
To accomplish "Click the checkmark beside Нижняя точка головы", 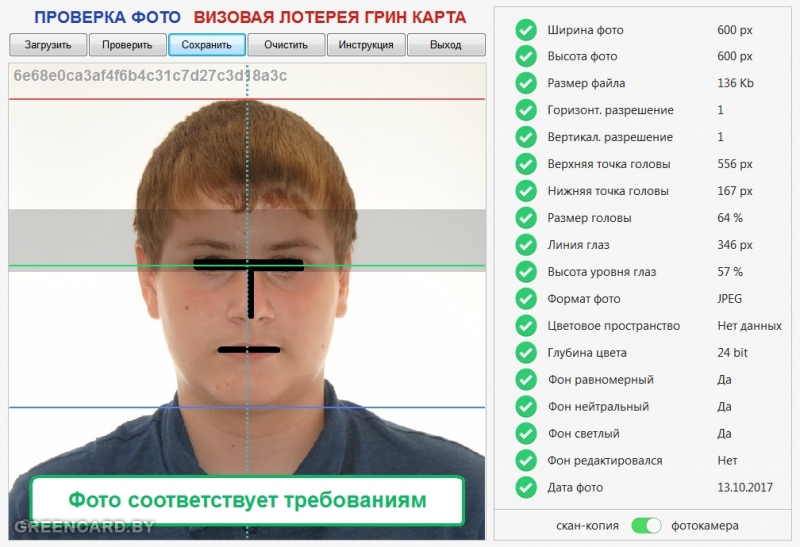I will click(x=526, y=191).
